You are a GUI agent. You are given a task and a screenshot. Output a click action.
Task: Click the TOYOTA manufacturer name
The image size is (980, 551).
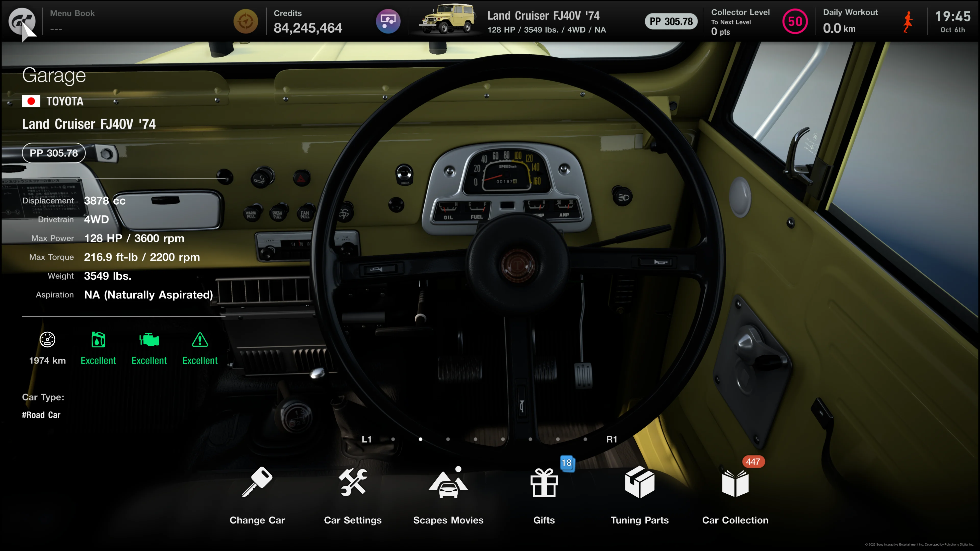click(x=65, y=101)
